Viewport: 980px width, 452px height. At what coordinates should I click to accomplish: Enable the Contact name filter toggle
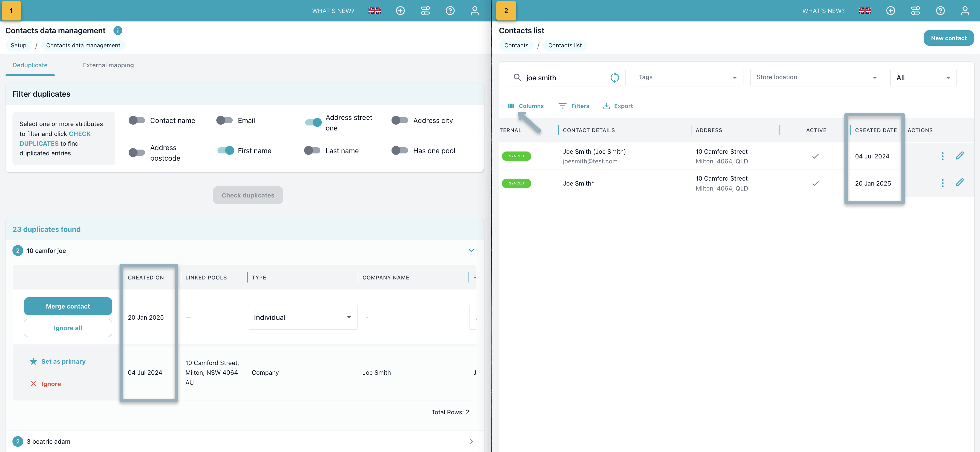[x=137, y=120]
